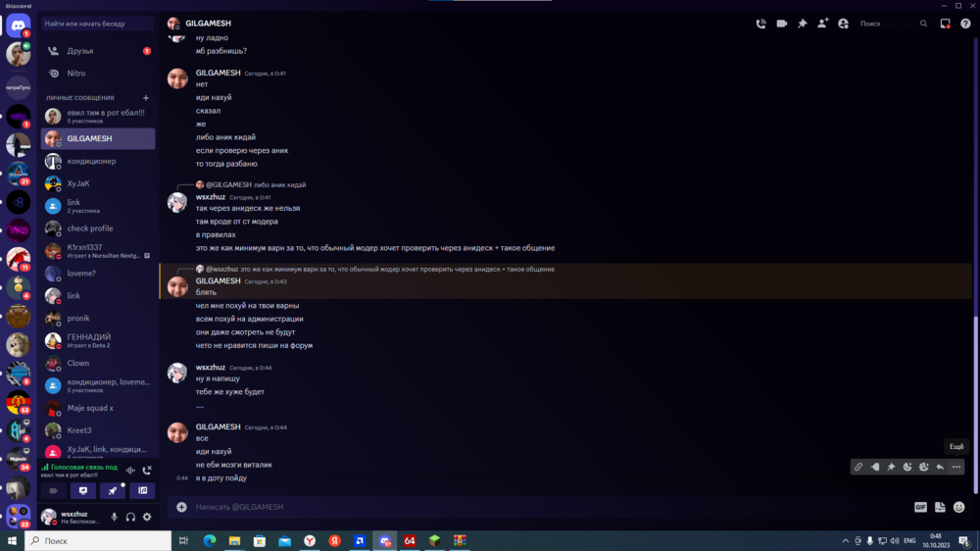
Task: Share your screen in voice panel
Action: click(83, 491)
